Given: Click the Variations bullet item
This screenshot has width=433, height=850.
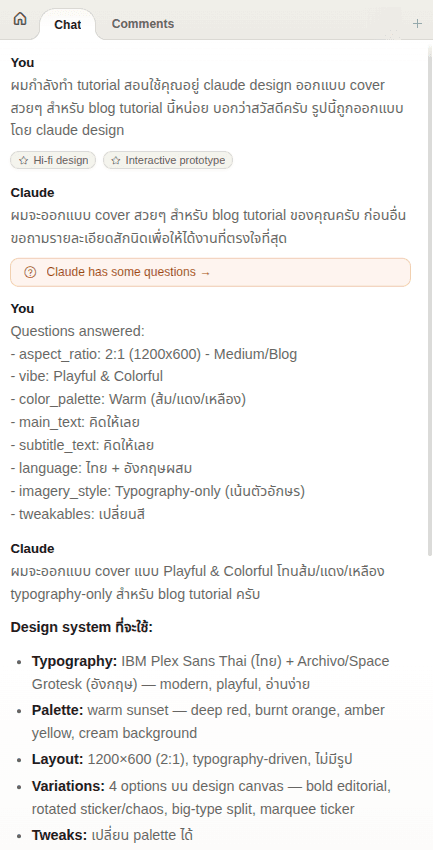Looking at the screenshot, I should 211,797.
